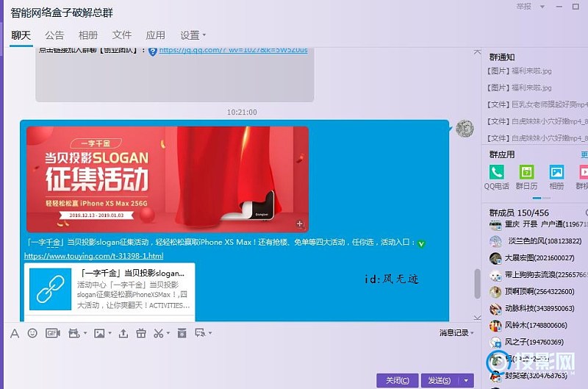Open dropdown next to image icon
588x389 pixels.
click(110, 333)
